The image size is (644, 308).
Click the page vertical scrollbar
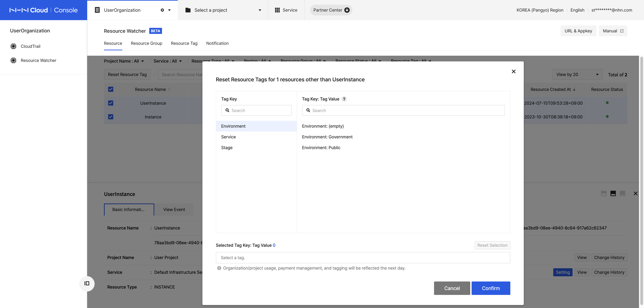(641, 181)
